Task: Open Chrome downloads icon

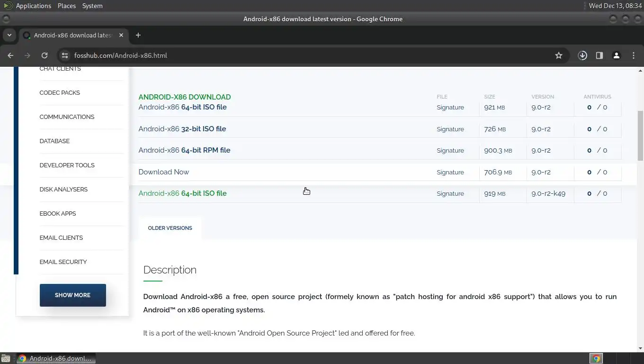Action: 582,55
